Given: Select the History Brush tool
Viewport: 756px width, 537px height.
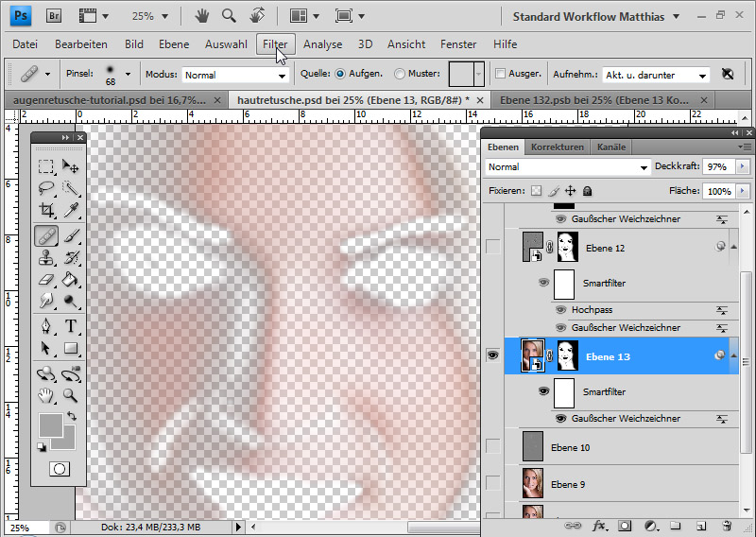Looking at the screenshot, I should click(70, 258).
